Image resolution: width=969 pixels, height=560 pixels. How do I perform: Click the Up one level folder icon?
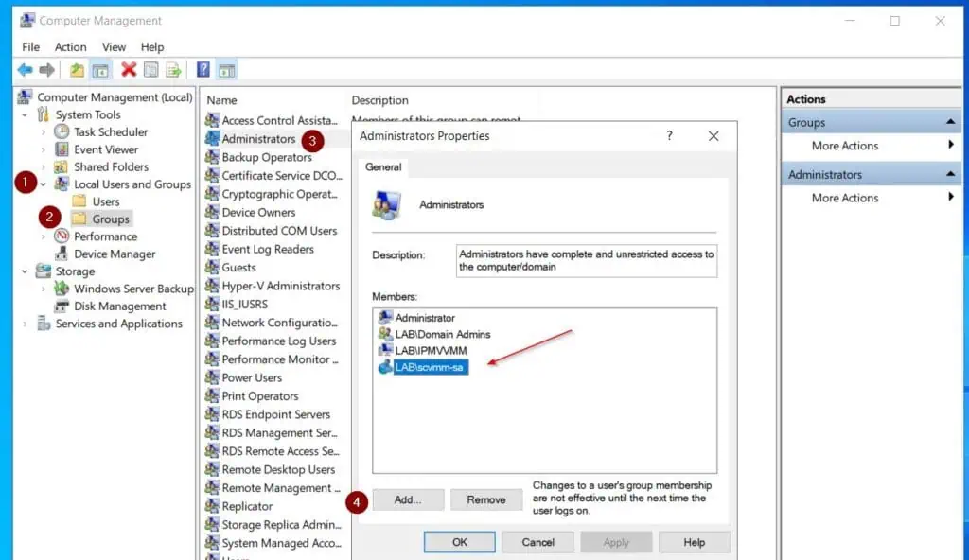pos(77,70)
